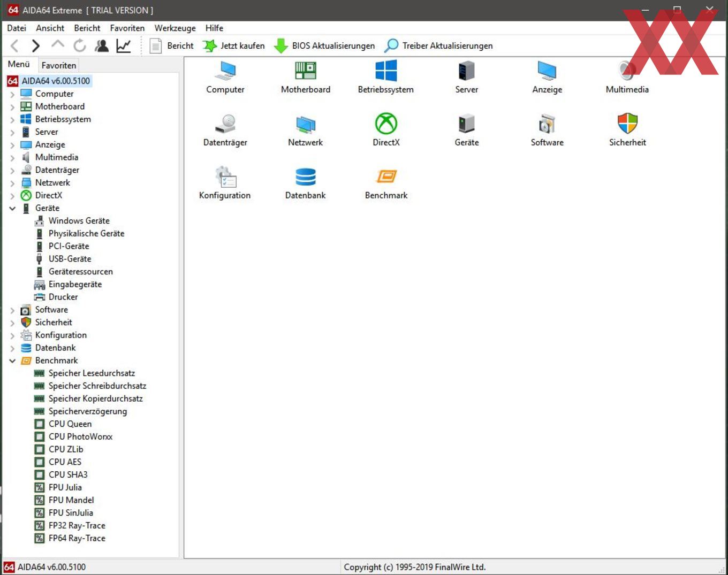
Task: Open the Multimedia speaker icon in main pane
Action: [627, 71]
